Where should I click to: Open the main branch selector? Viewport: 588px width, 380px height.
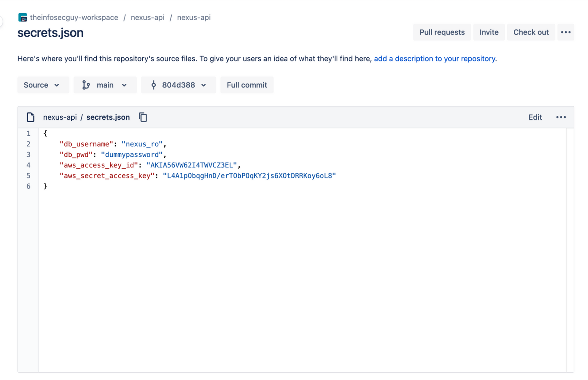(x=105, y=85)
